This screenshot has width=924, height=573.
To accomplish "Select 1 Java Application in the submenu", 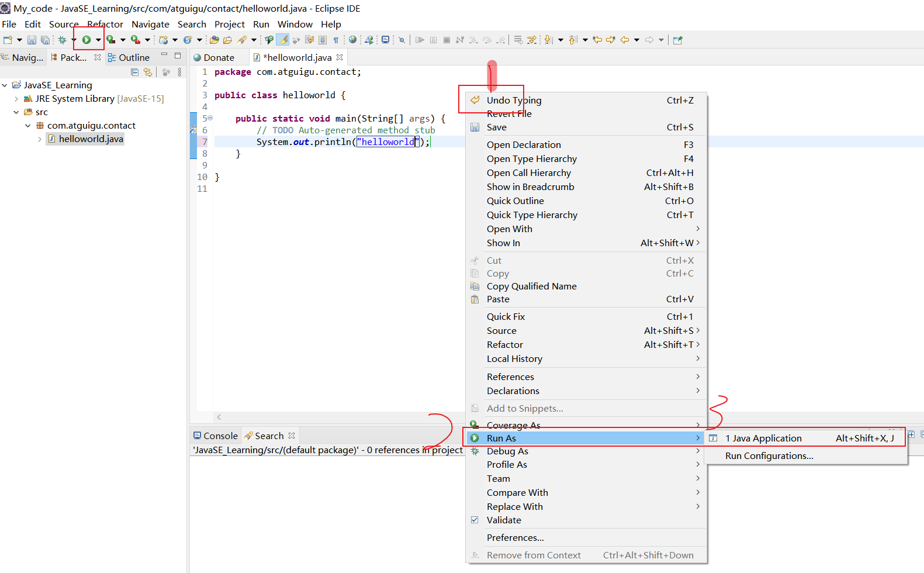I will 806,438.
